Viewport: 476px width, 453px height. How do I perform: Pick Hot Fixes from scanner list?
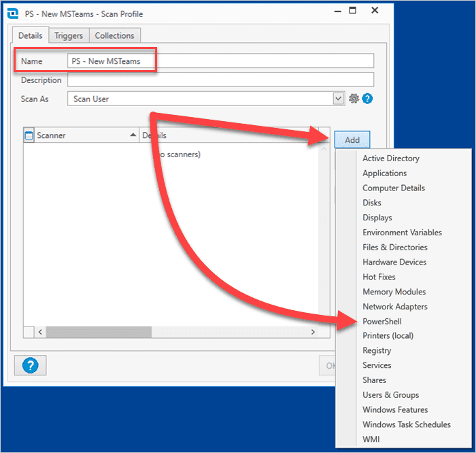click(379, 277)
